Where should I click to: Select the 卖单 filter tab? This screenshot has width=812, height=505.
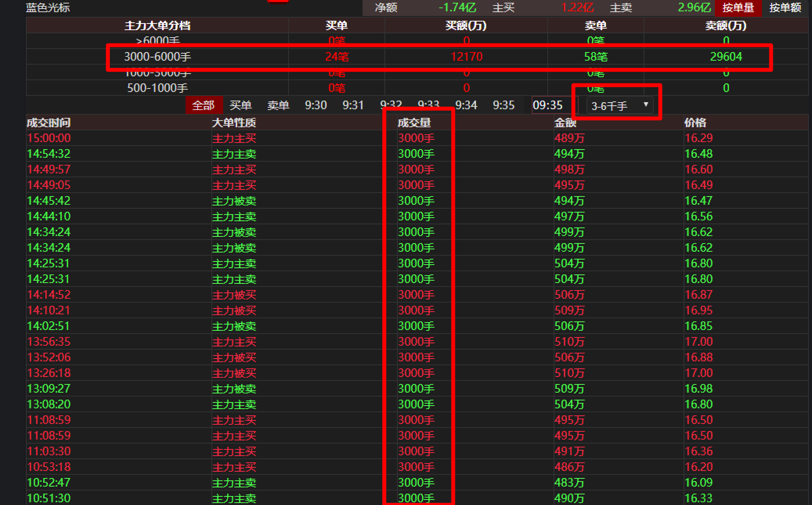point(278,105)
